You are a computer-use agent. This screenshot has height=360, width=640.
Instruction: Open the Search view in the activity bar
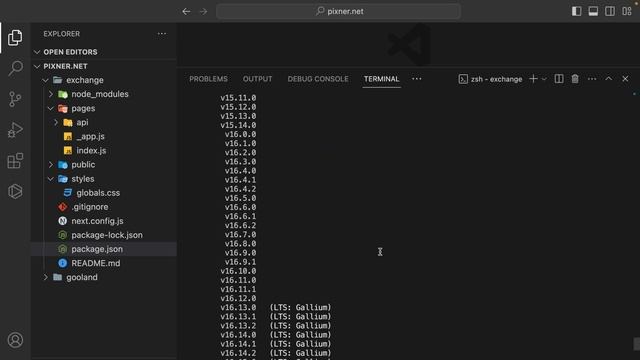click(x=15, y=68)
